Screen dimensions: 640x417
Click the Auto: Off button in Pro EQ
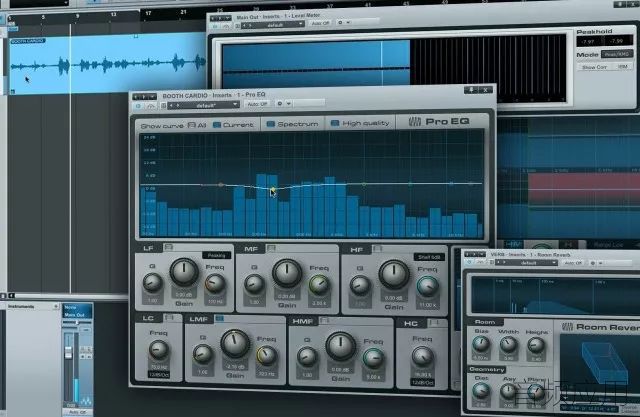pyautogui.click(x=258, y=104)
